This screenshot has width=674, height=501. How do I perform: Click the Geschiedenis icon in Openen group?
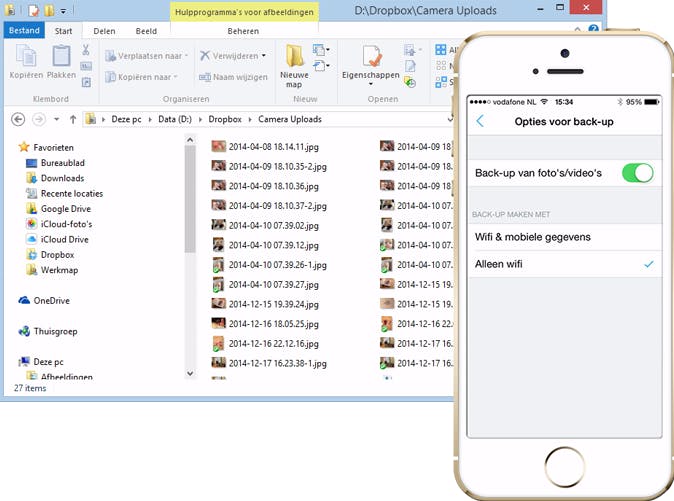(x=411, y=82)
